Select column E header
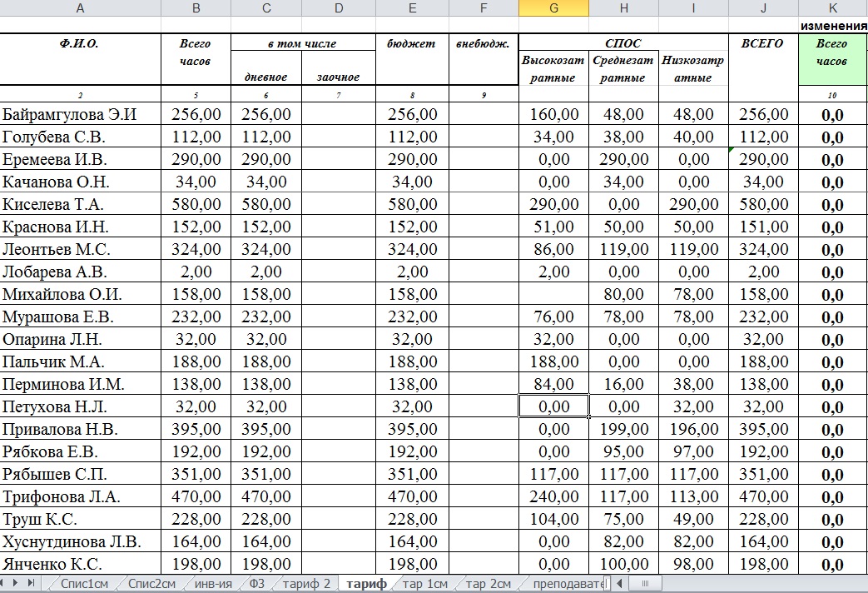The width and height of the screenshot is (868, 593). (413, 7)
